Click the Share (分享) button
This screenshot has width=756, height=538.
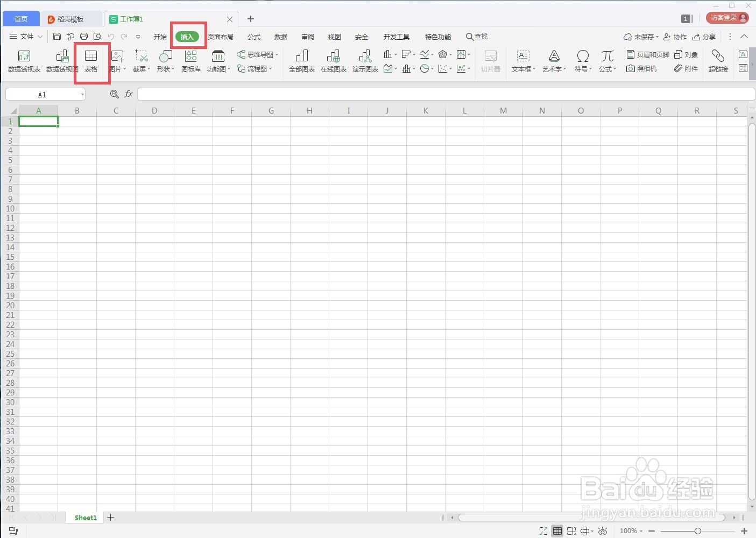[704, 37]
